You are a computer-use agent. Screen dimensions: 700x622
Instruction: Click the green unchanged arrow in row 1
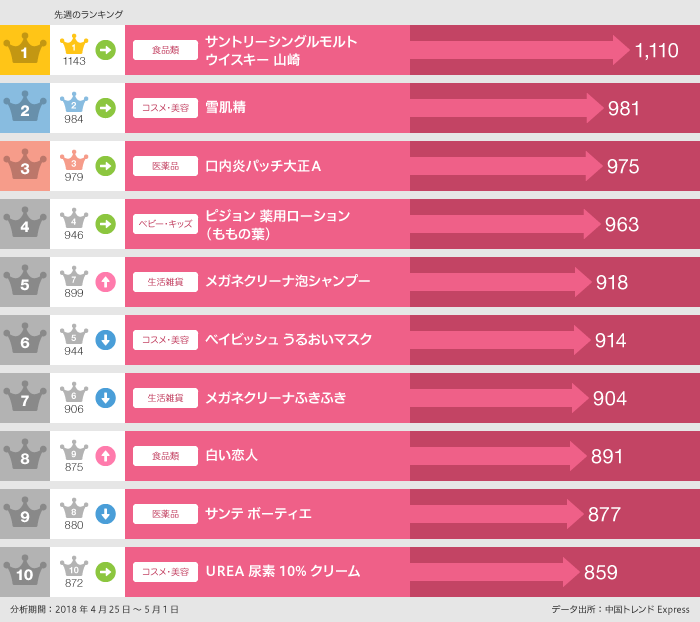(105, 50)
